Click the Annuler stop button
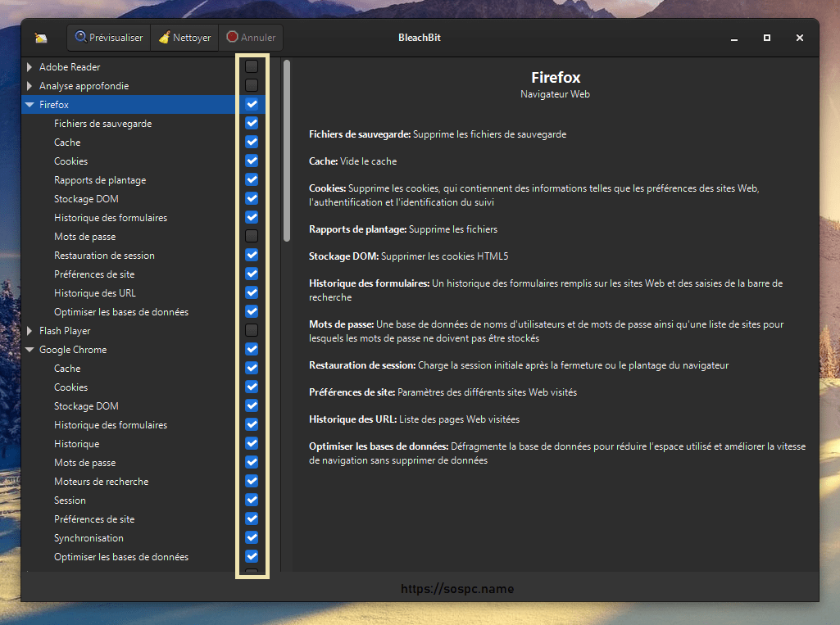 coord(251,38)
